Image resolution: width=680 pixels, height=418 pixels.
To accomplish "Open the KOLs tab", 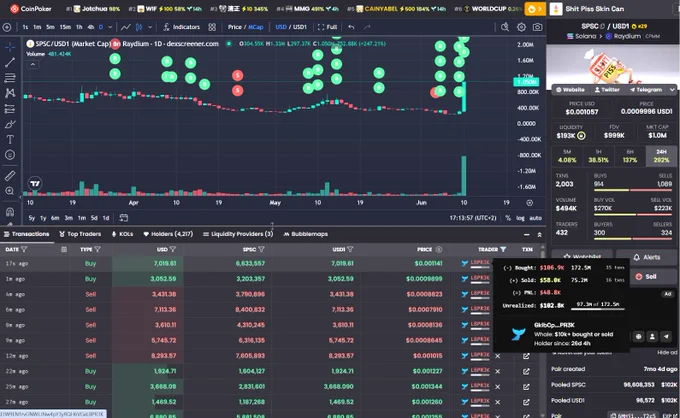I will pos(122,234).
